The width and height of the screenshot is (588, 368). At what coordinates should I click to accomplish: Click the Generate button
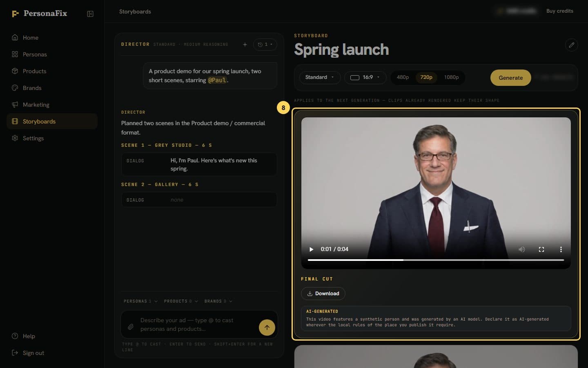(x=510, y=78)
